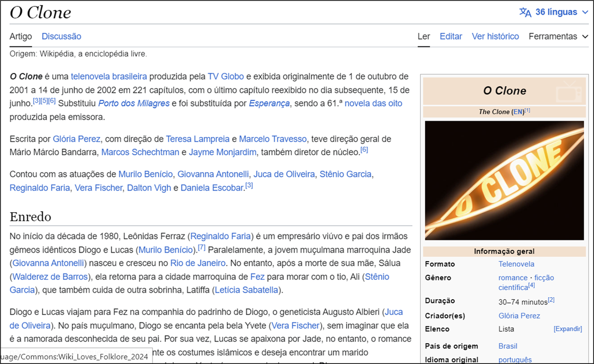Open the Marcelo Travesso link
Image resolution: width=594 pixels, height=364 pixels.
(x=273, y=138)
